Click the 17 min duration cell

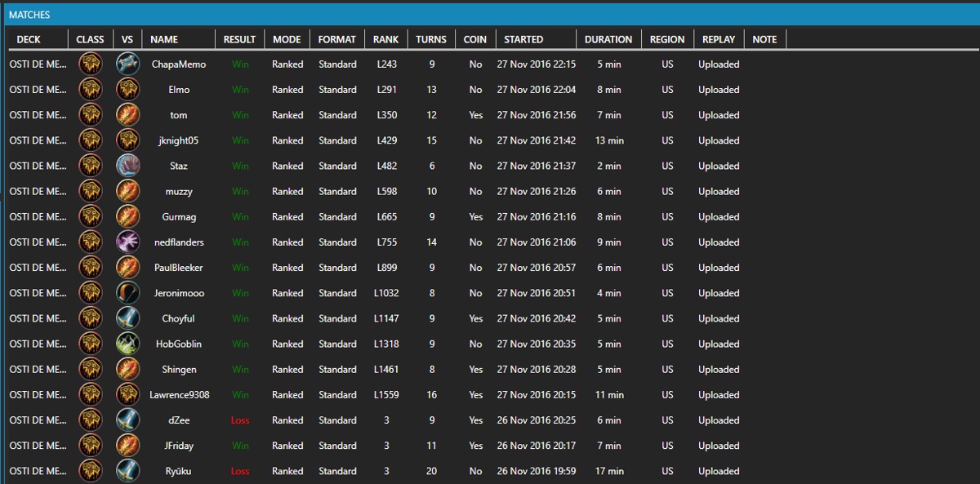(x=609, y=471)
